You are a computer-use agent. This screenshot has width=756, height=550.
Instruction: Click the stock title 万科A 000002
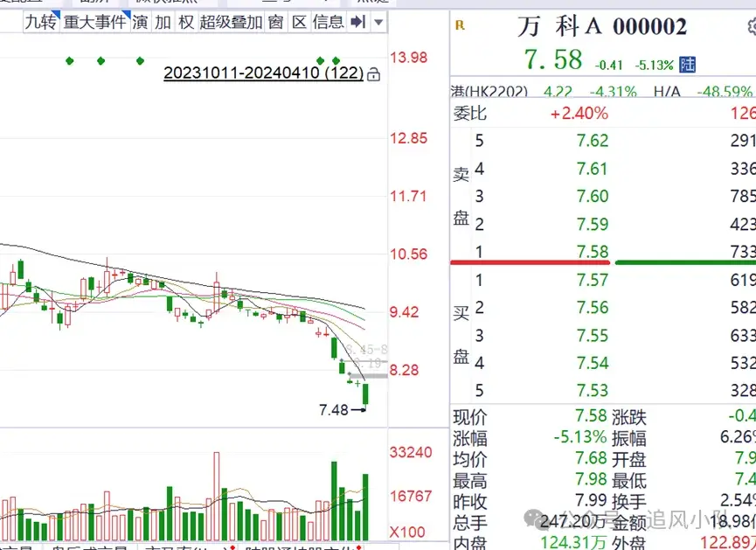[x=601, y=26]
